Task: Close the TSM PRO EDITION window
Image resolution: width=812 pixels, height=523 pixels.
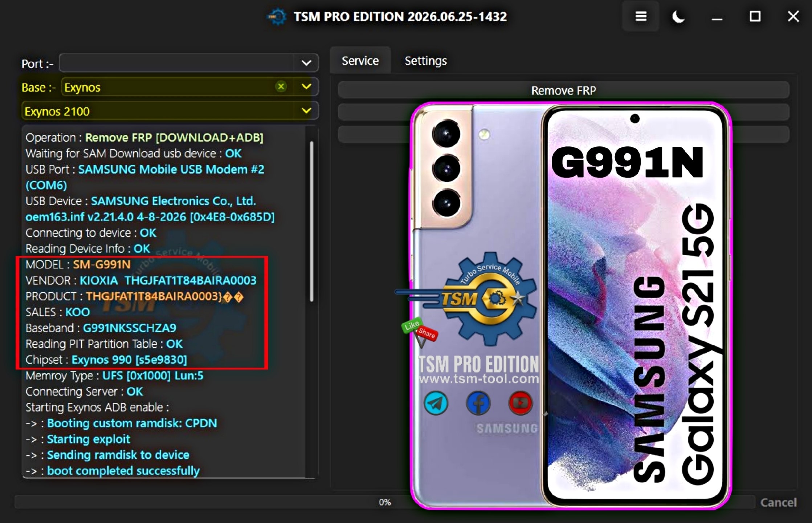Action: point(793,17)
